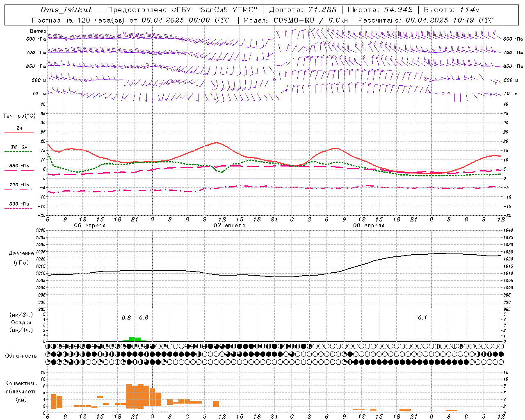This screenshot has width=525, height=420.
Task: Click the station name Oms_Isilkul in header
Action: tap(66, 9)
